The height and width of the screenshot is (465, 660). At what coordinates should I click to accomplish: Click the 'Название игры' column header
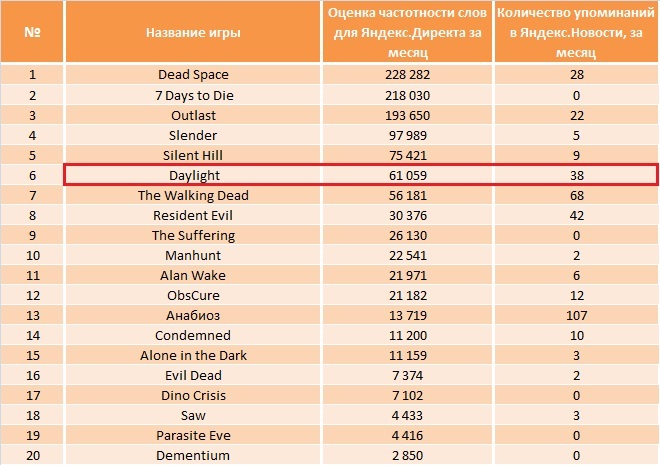click(x=193, y=32)
